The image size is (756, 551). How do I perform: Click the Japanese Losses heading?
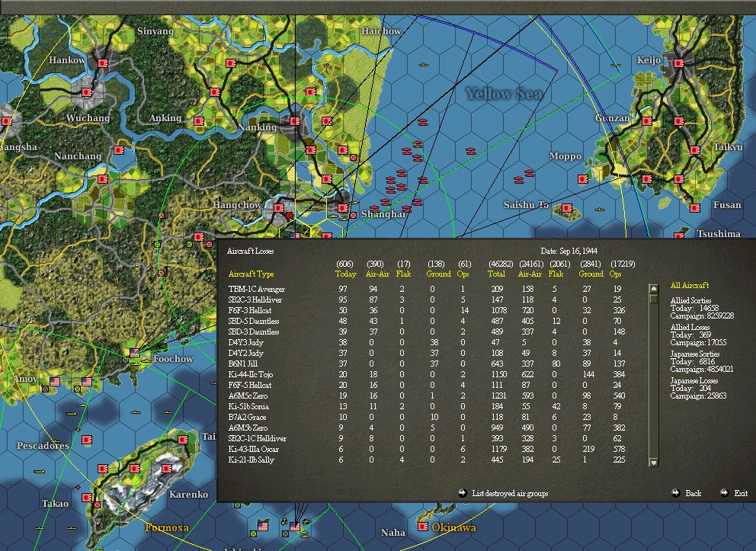click(x=694, y=380)
